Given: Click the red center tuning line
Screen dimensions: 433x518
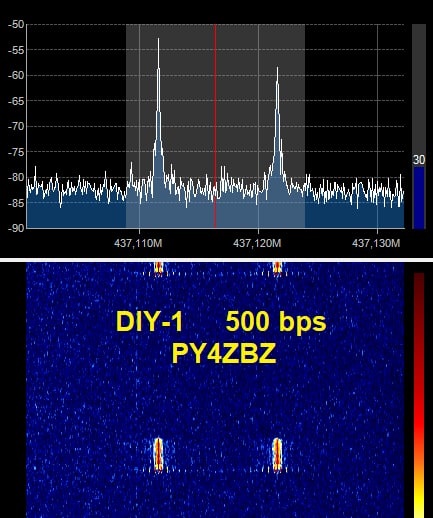Looking at the screenshot, I should [x=215, y=126].
